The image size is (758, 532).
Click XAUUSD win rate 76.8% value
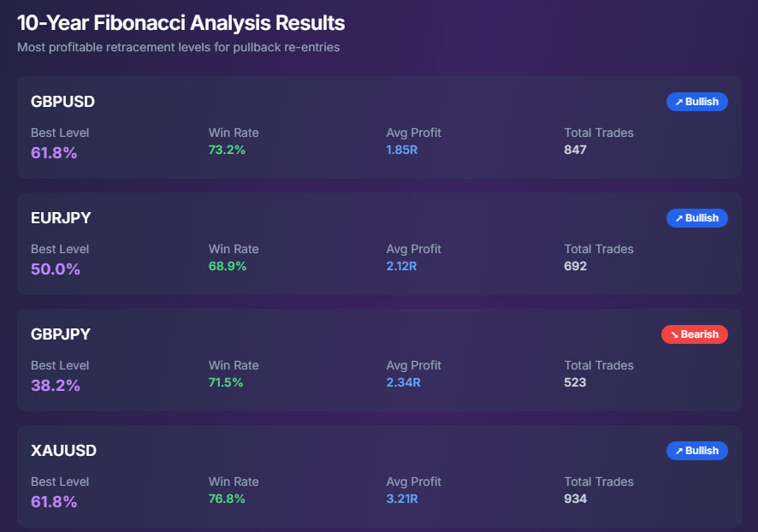click(227, 499)
